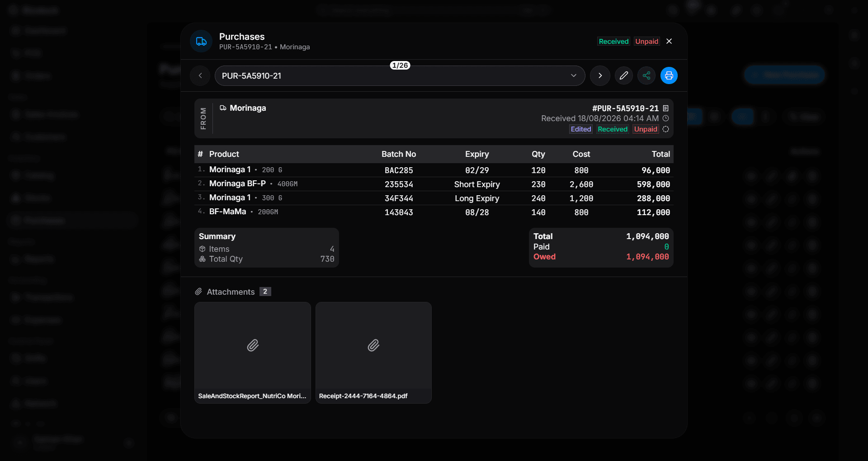Go to the next purchase record
The width and height of the screenshot is (868, 461).
(x=600, y=75)
